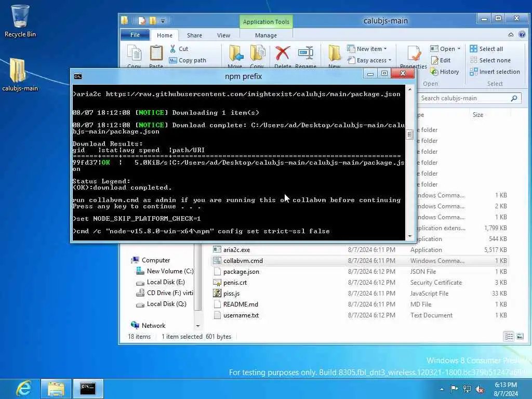Click the command prompt vertical scrollbar thumb
The height and width of the screenshot is (399, 532).
pyautogui.click(x=409, y=135)
